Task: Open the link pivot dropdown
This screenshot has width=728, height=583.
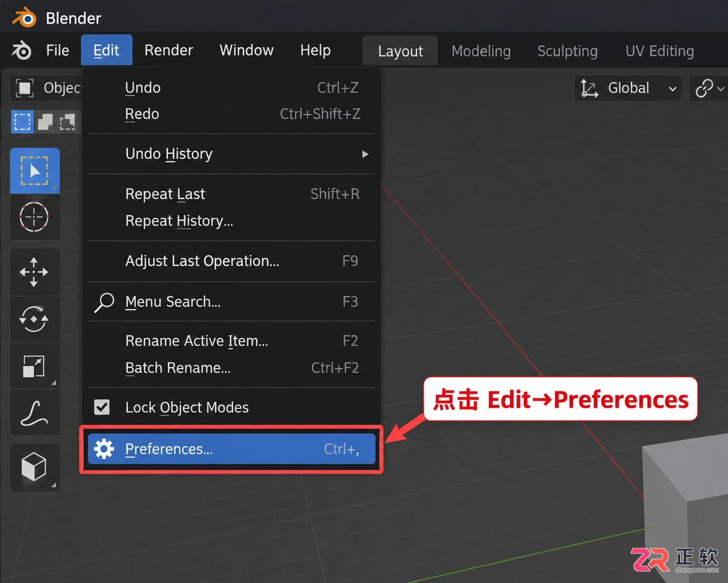Action: point(709,88)
